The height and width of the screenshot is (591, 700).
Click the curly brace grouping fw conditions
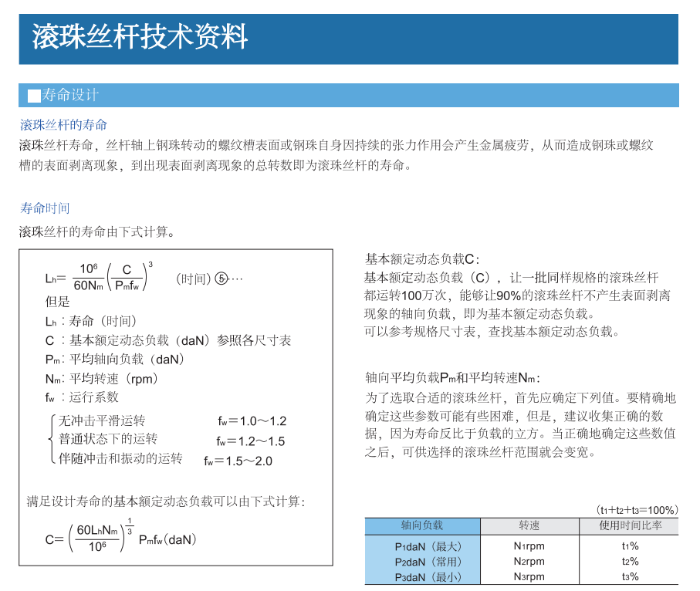tap(52, 440)
